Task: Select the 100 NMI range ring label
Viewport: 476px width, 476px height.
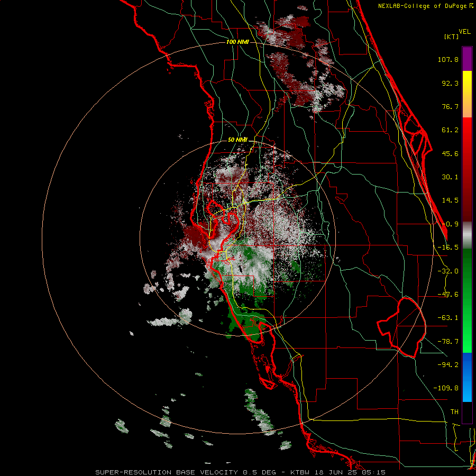Action: 237,42
